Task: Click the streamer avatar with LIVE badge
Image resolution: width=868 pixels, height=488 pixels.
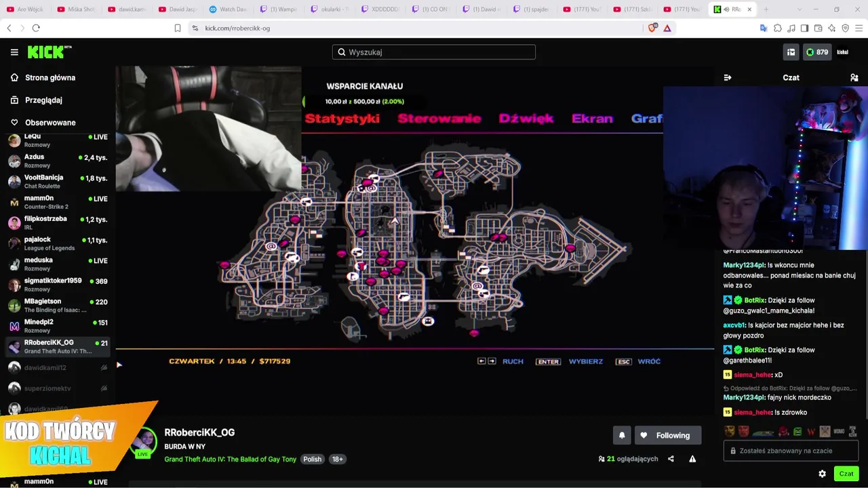Action: (144, 444)
